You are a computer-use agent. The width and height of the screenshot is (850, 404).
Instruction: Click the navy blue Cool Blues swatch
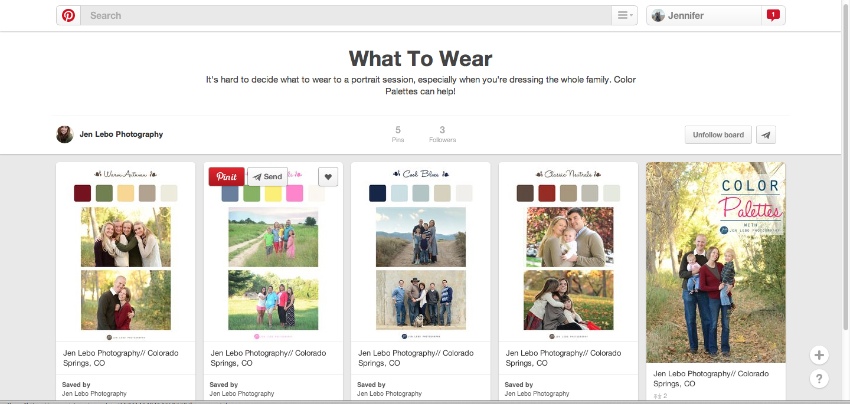click(x=377, y=193)
